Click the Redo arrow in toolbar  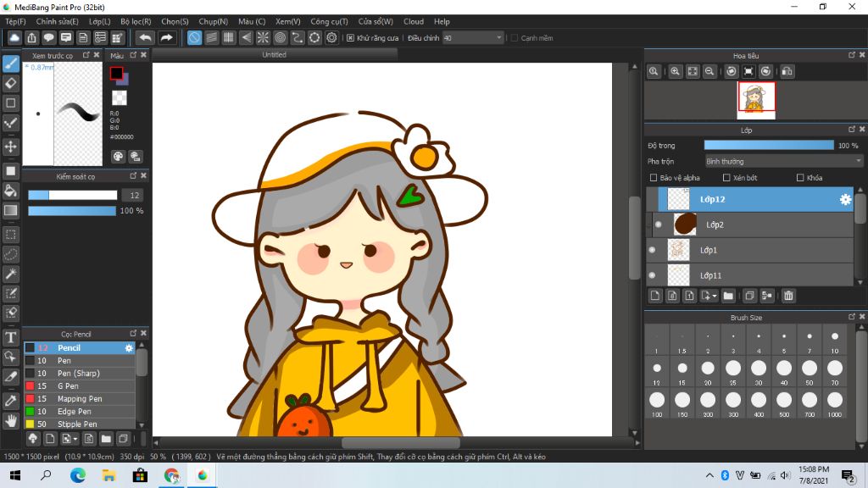pos(166,37)
